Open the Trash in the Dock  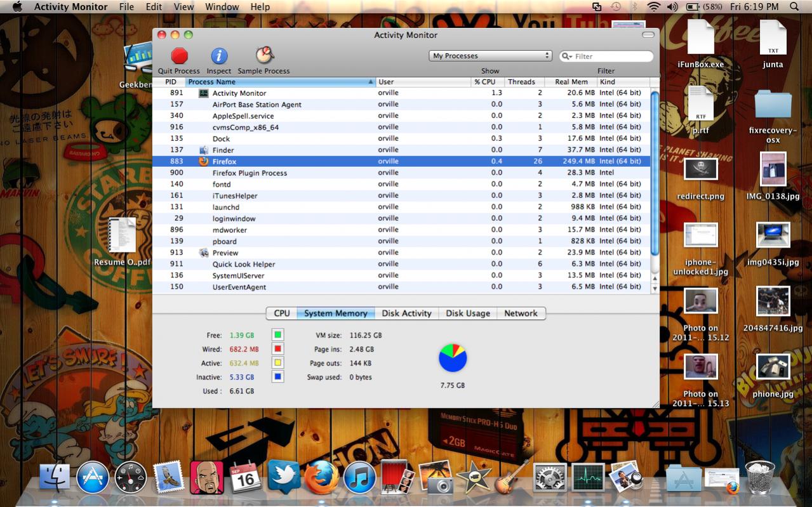pos(760,477)
